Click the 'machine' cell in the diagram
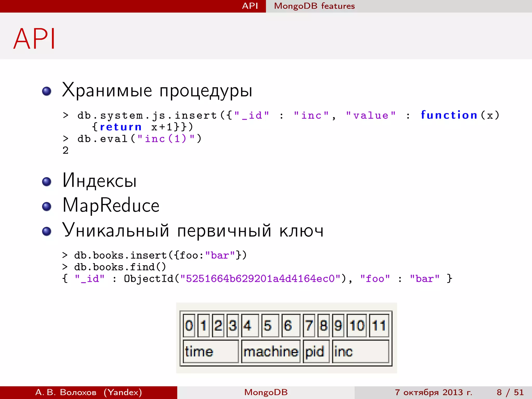 [271, 351]
